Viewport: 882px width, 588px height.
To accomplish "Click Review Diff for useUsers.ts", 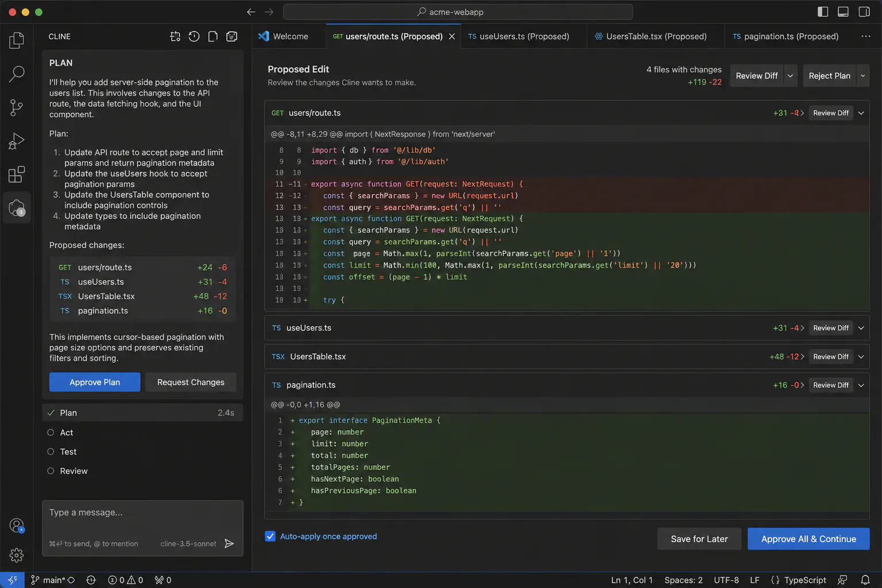I will (x=831, y=328).
